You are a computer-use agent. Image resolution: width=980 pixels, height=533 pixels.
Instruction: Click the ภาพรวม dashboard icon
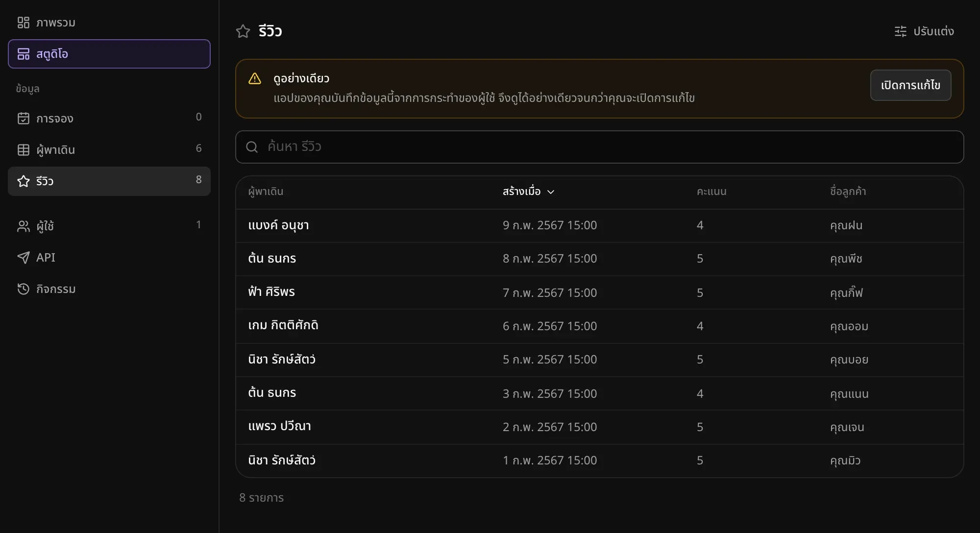(x=23, y=23)
